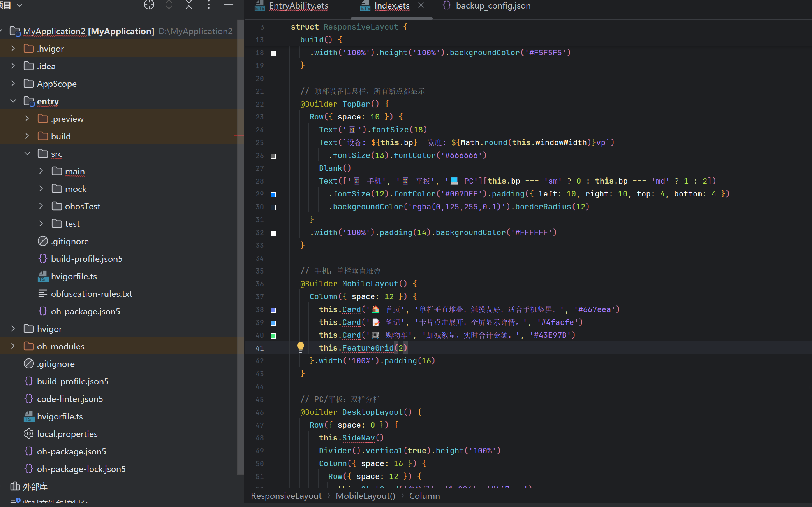Click the green color swatch on line 40
812x507 pixels.
coord(274,336)
